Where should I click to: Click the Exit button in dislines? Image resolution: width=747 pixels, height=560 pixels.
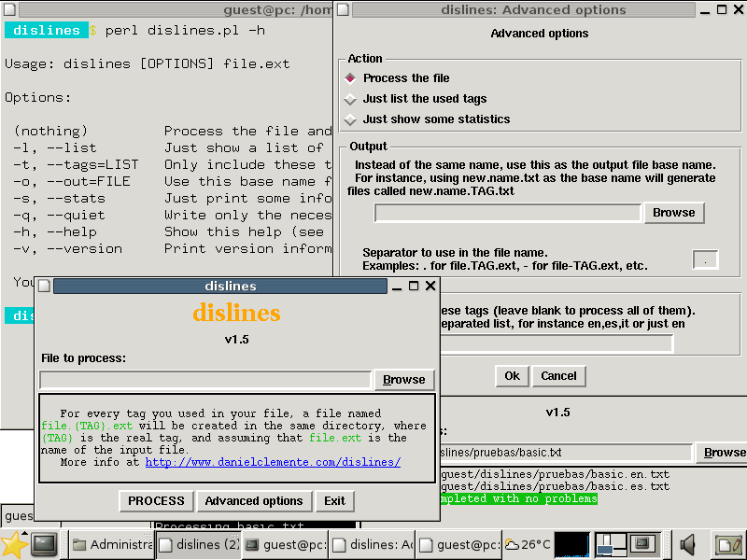[334, 501]
